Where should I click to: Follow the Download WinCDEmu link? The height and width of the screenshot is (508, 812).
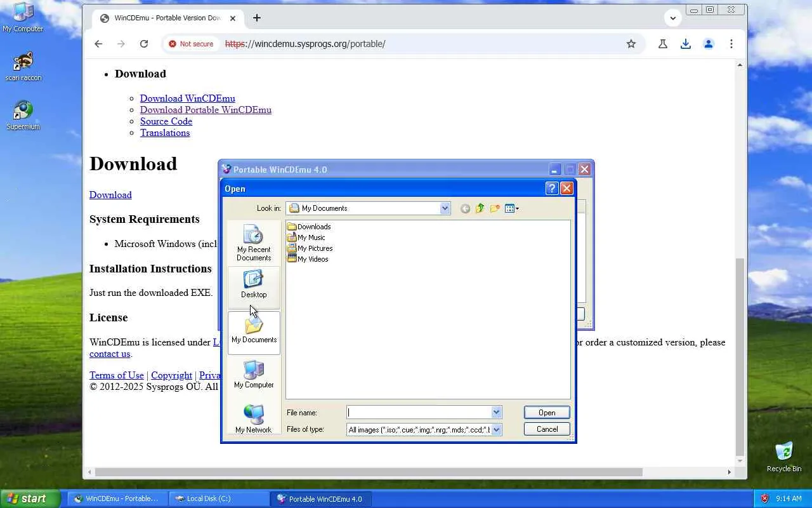188,98
